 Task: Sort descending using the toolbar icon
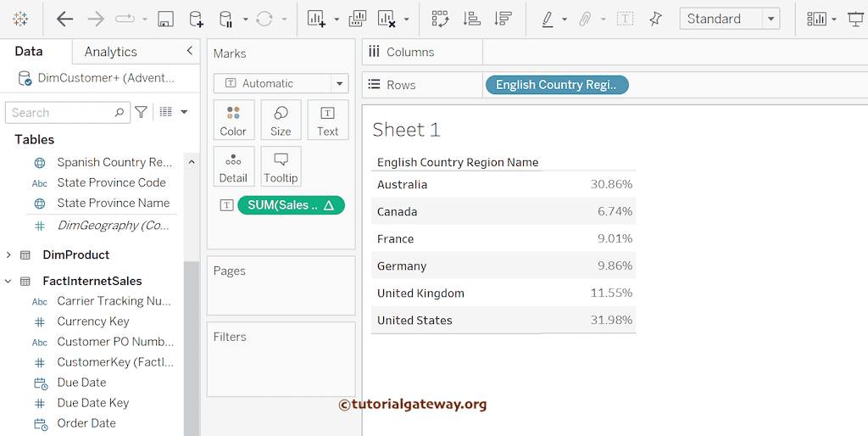503,19
